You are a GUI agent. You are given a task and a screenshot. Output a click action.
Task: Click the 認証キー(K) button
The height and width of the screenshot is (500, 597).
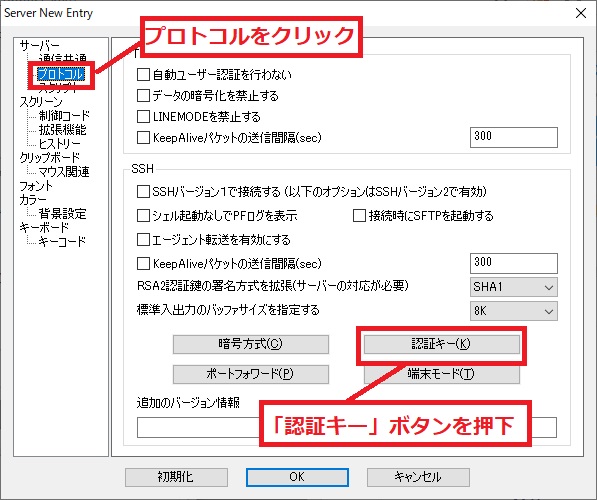click(442, 344)
